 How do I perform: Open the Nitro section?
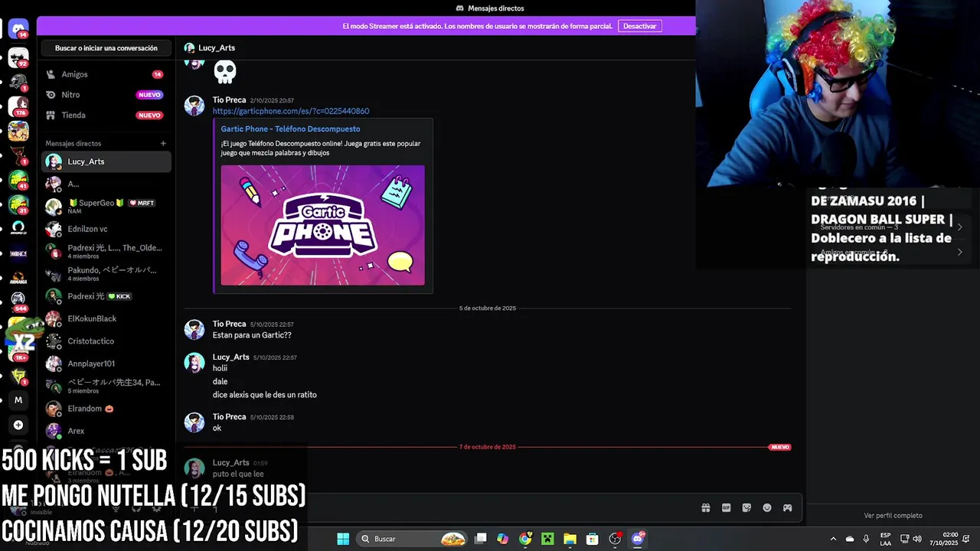coord(106,95)
